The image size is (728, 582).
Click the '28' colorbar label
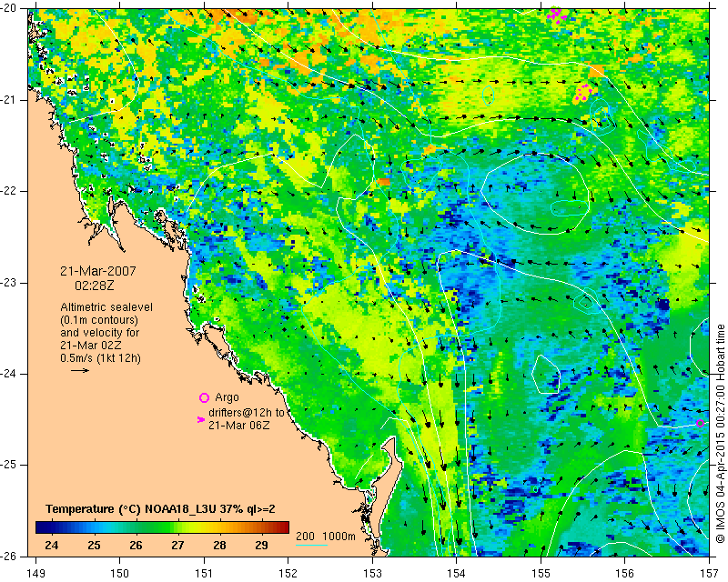click(219, 545)
